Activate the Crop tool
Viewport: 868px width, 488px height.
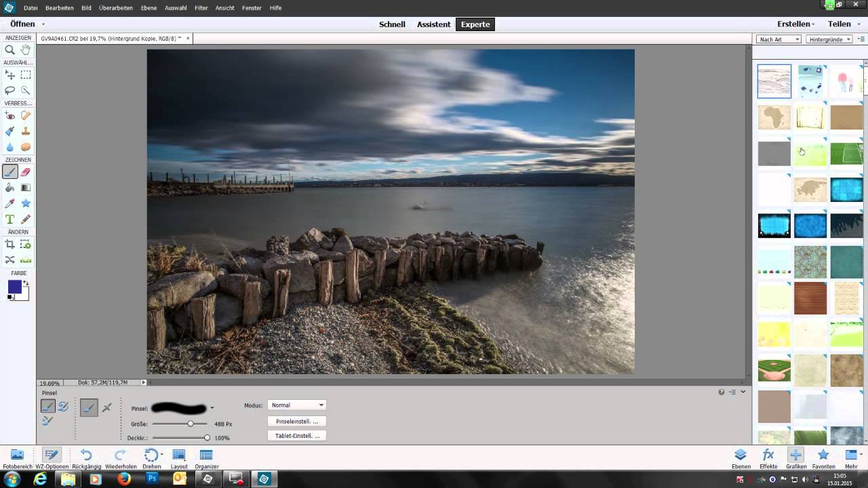coord(10,245)
